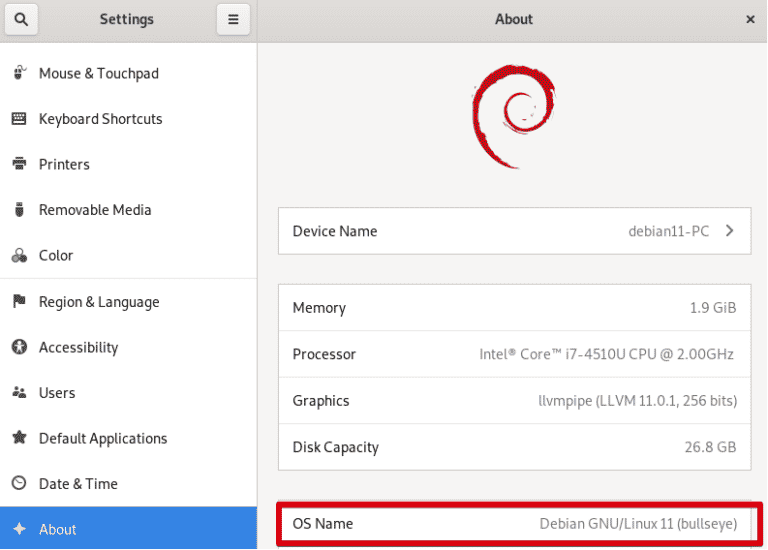
Task: Click the Color circles icon
Action: tap(19, 255)
